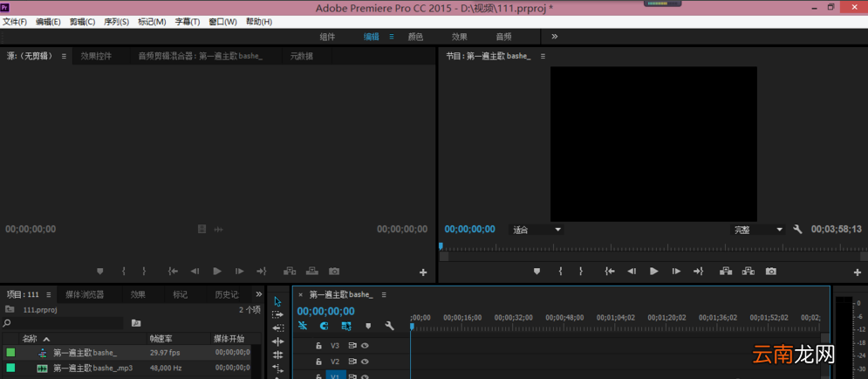The image size is (868, 379).
Task: Toggle sync lock on track V2
Action: [352, 362]
